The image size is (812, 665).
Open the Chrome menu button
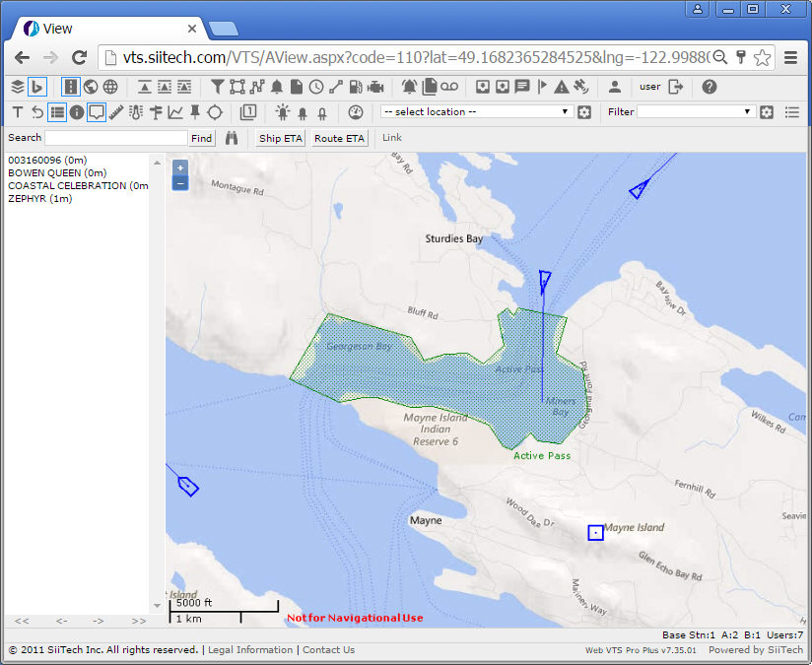click(790, 58)
